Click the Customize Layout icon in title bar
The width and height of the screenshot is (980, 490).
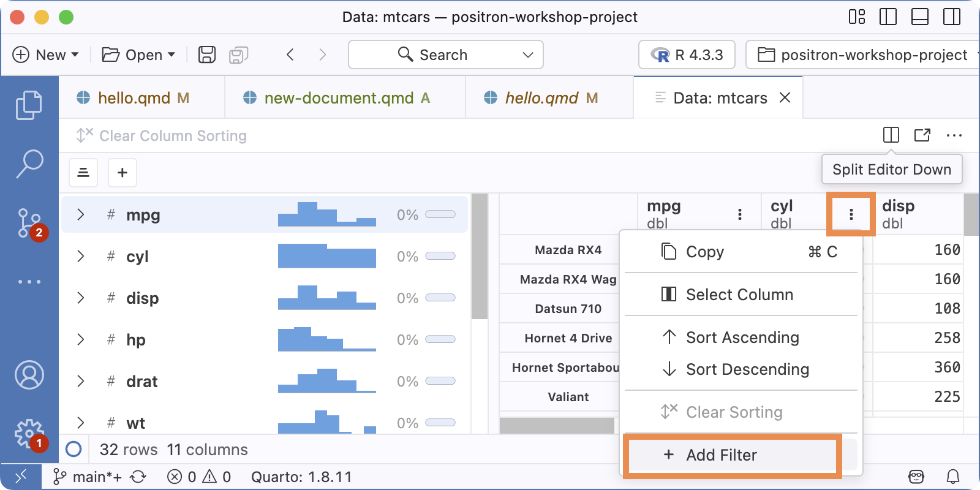tap(857, 17)
